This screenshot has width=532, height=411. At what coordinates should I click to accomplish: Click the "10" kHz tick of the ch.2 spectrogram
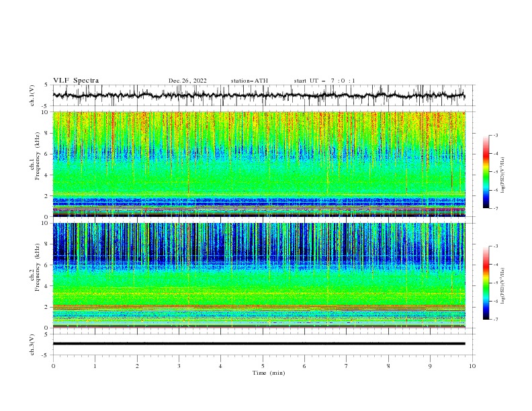(45, 223)
